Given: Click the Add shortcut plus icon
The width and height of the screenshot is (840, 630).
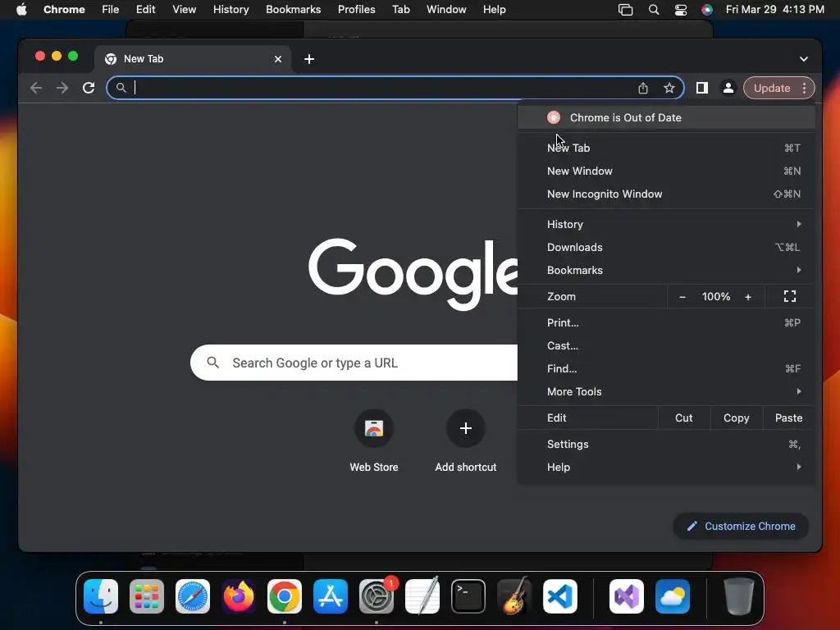Looking at the screenshot, I should tap(466, 428).
